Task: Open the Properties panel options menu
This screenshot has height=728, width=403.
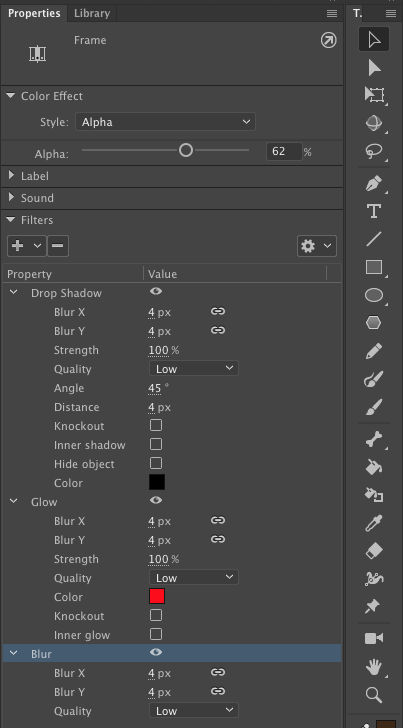Action: point(332,13)
